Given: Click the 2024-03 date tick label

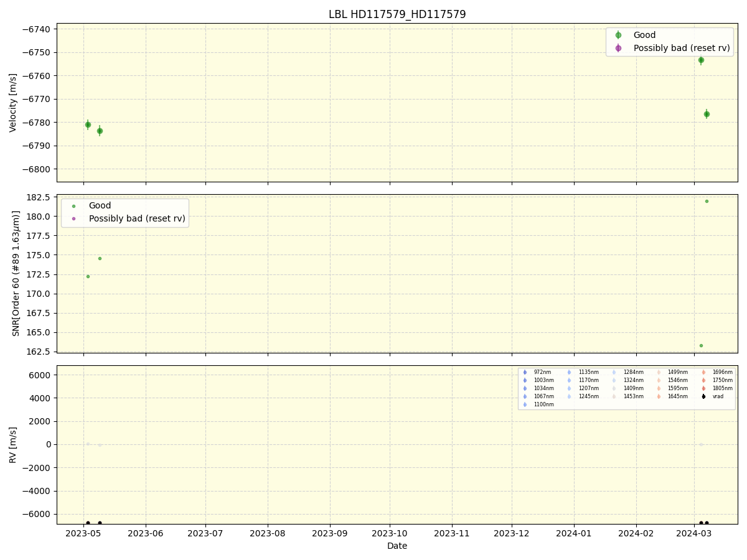Looking at the screenshot, I should click(x=694, y=533).
